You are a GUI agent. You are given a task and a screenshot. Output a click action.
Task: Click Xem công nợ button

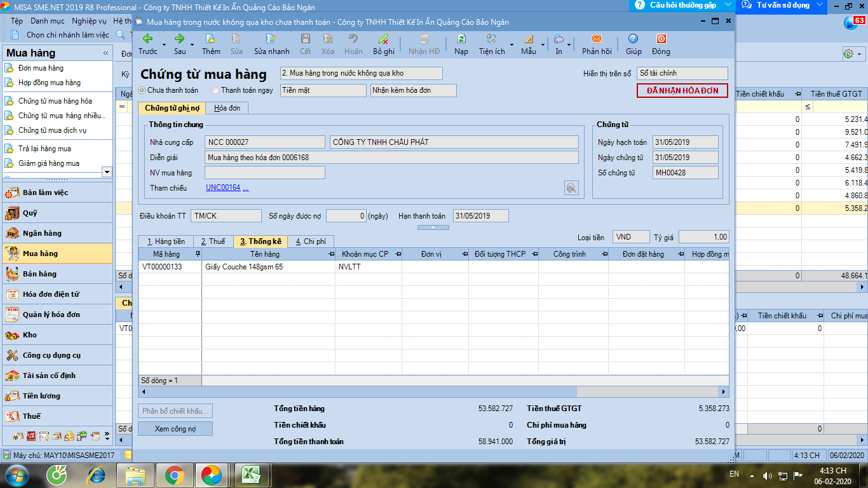[x=175, y=429]
